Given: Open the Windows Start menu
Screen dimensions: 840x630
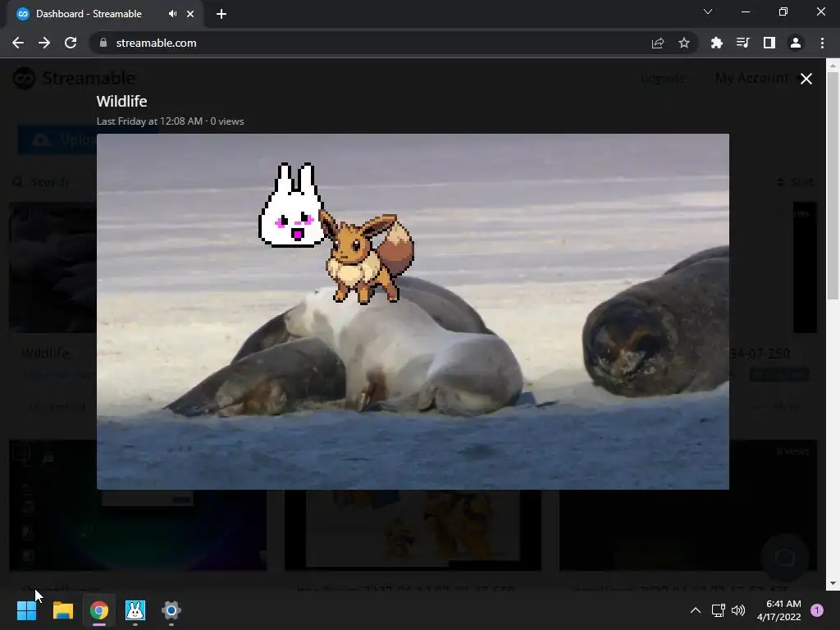Looking at the screenshot, I should click(x=26, y=610).
